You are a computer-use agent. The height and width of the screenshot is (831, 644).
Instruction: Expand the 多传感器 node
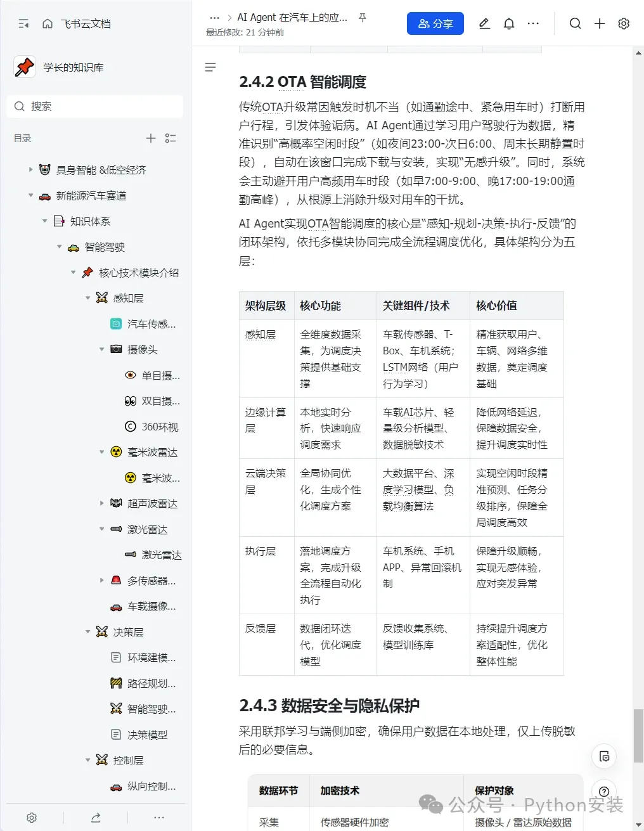102,580
